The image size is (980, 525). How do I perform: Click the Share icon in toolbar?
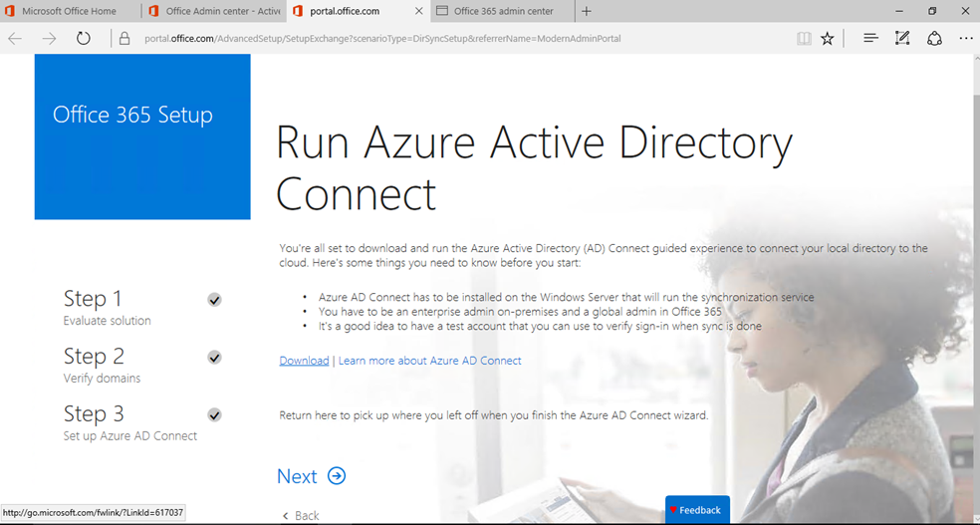click(x=934, y=39)
